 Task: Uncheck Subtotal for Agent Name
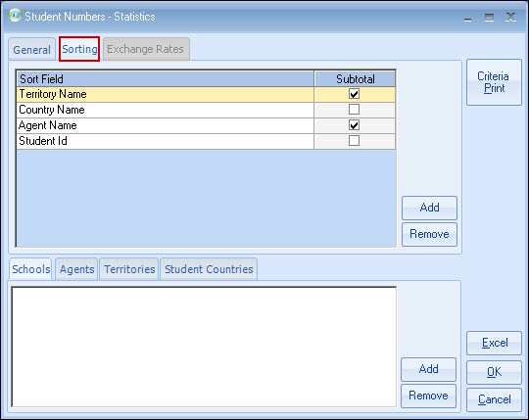coord(354,125)
